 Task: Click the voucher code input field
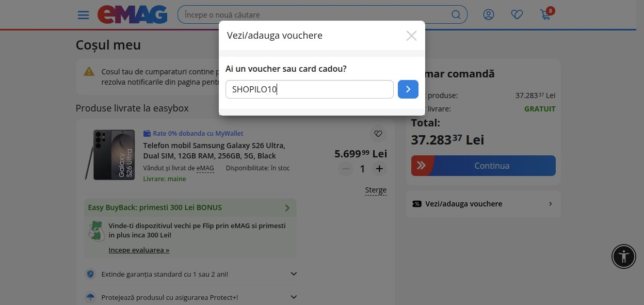coord(310,89)
